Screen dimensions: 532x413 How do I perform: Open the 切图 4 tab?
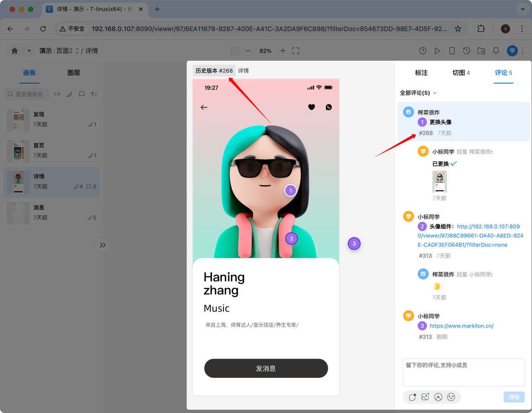pos(461,73)
